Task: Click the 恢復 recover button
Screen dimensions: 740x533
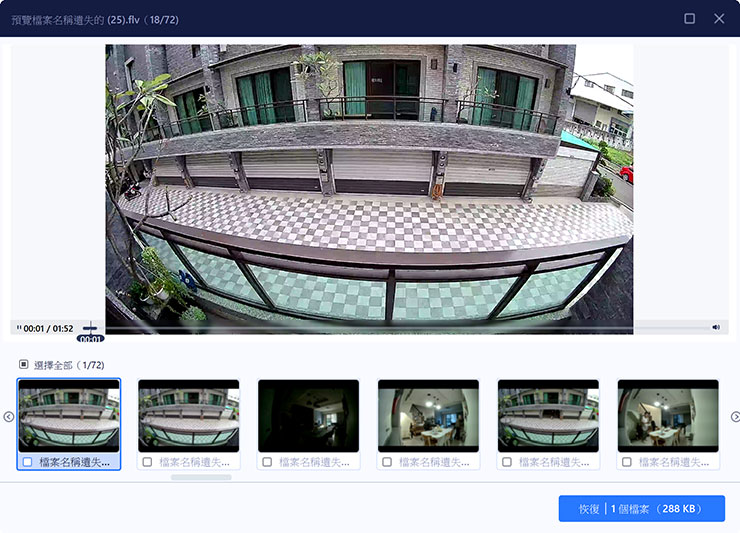Action: pyautogui.click(x=641, y=509)
